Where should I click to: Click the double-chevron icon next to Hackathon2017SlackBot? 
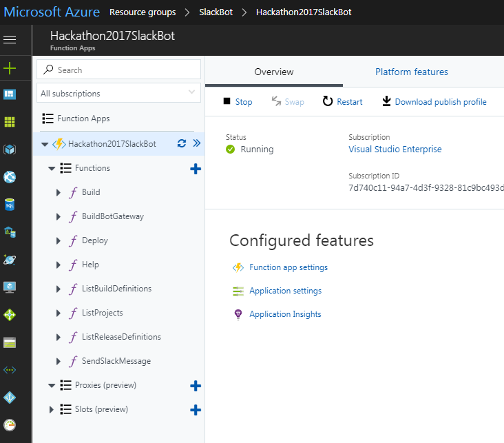click(196, 144)
